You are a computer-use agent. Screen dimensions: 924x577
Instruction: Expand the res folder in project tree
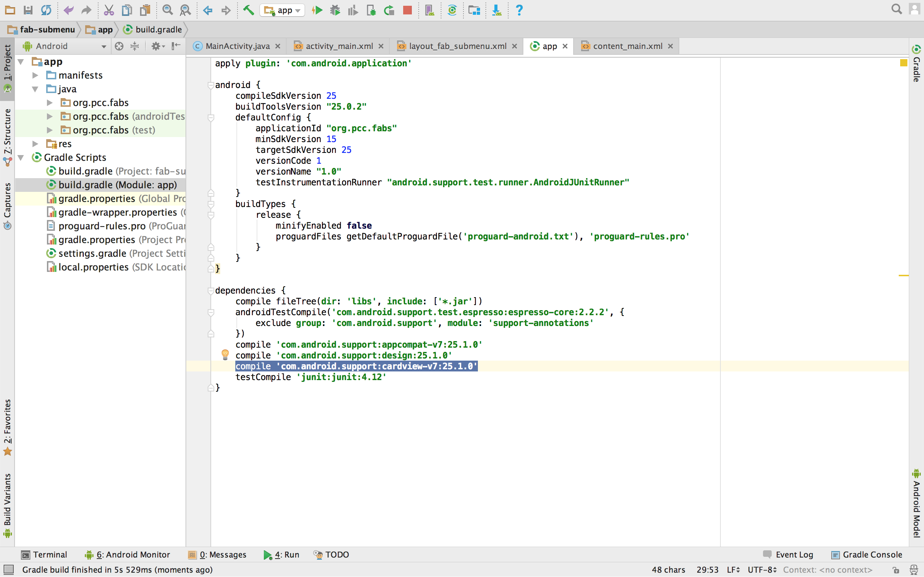(x=35, y=144)
